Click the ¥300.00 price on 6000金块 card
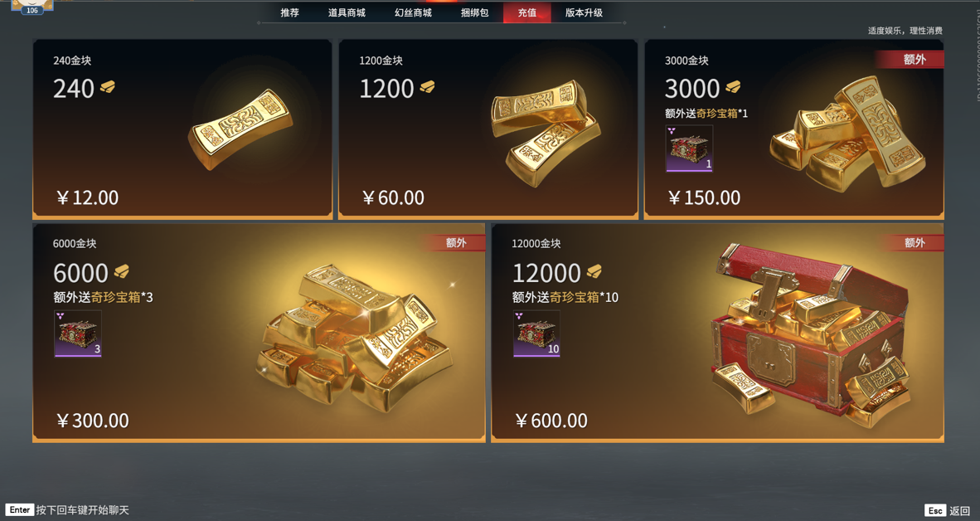The height and width of the screenshot is (521, 980). [93, 421]
